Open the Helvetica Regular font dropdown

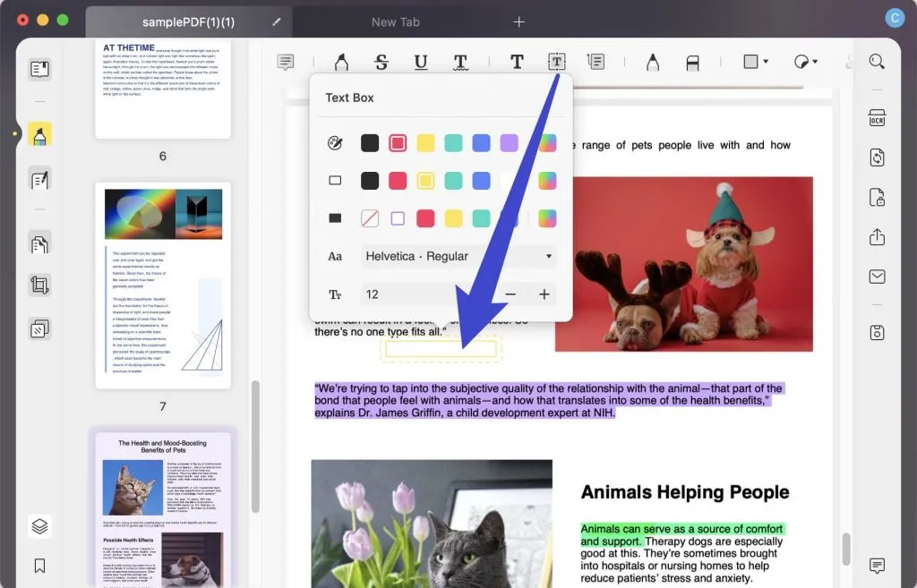pos(458,256)
